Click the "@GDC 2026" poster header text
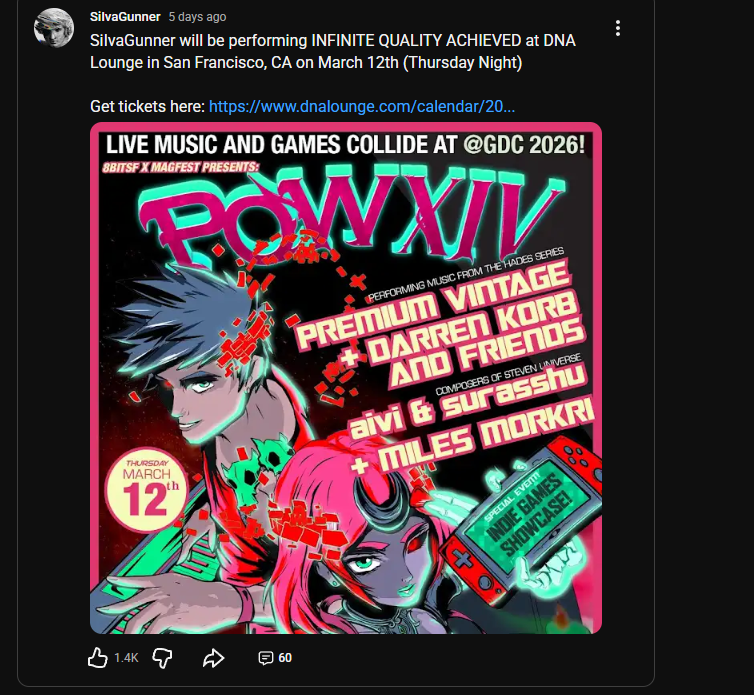 (524, 144)
